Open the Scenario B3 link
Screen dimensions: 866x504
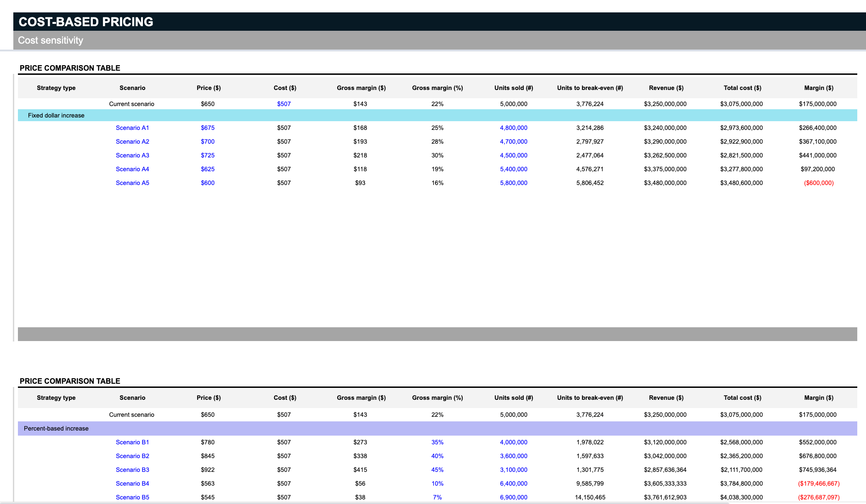click(x=132, y=470)
